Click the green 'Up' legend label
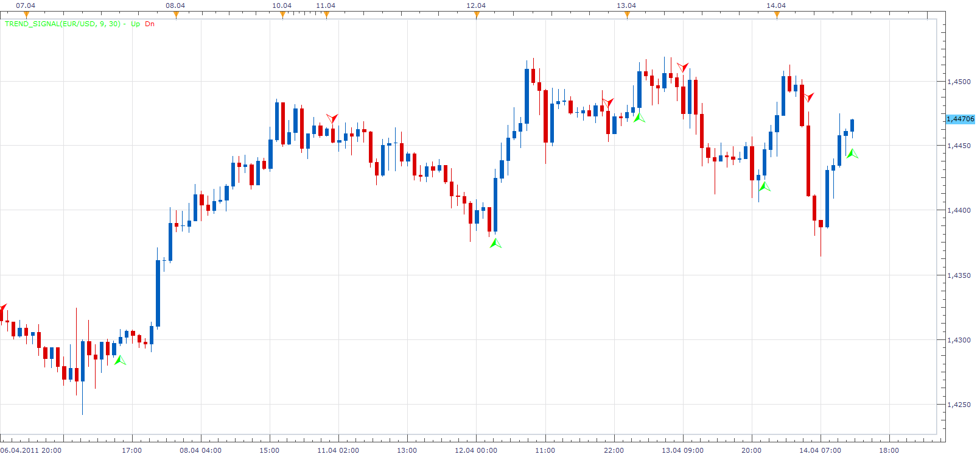The height and width of the screenshot is (457, 980). (x=135, y=24)
